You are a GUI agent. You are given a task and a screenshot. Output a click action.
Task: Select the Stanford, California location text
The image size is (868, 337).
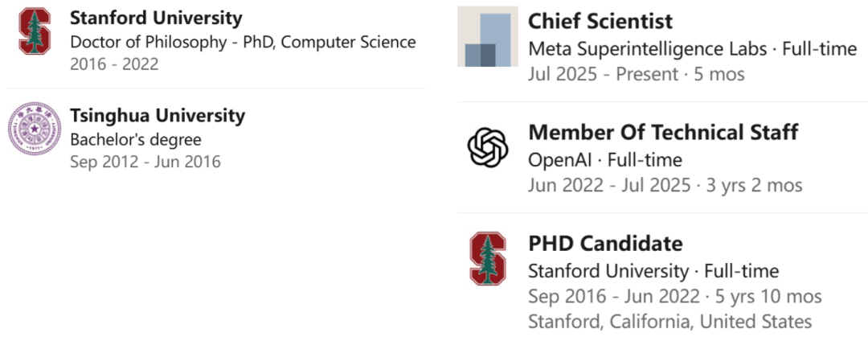point(669,322)
